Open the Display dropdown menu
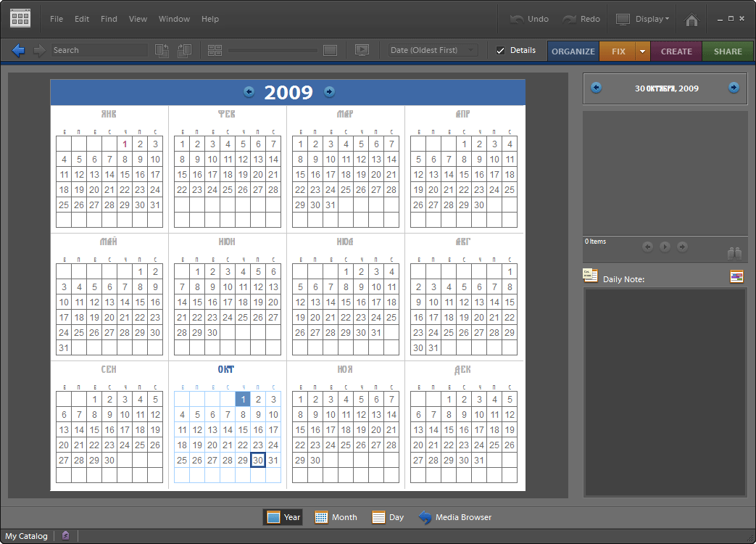The height and width of the screenshot is (544, 756). [x=643, y=19]
